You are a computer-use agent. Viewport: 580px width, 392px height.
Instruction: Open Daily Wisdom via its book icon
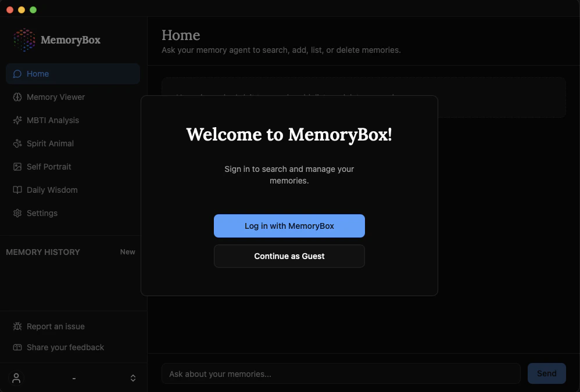tap(18, 190)
